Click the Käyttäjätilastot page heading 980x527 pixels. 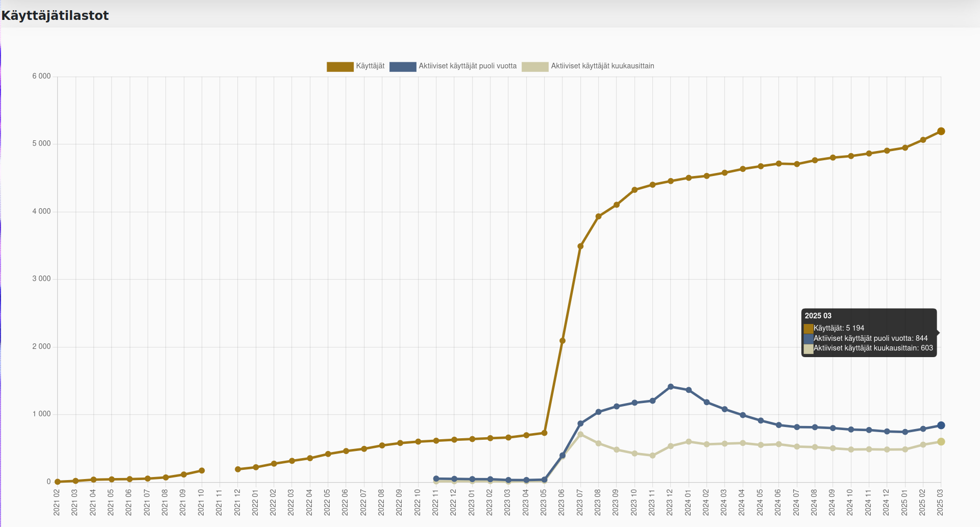click(x=55, y=15)
